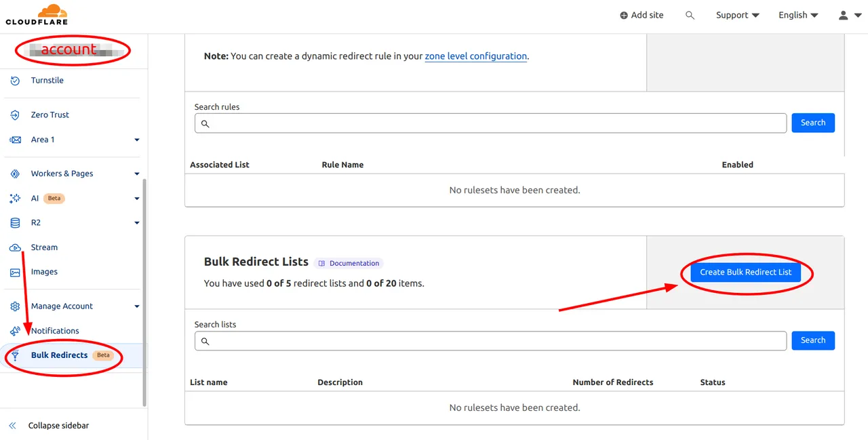868x440 pixels.
Task: Click the Create Bulk Redirect List button
Action: pos(745,272)
